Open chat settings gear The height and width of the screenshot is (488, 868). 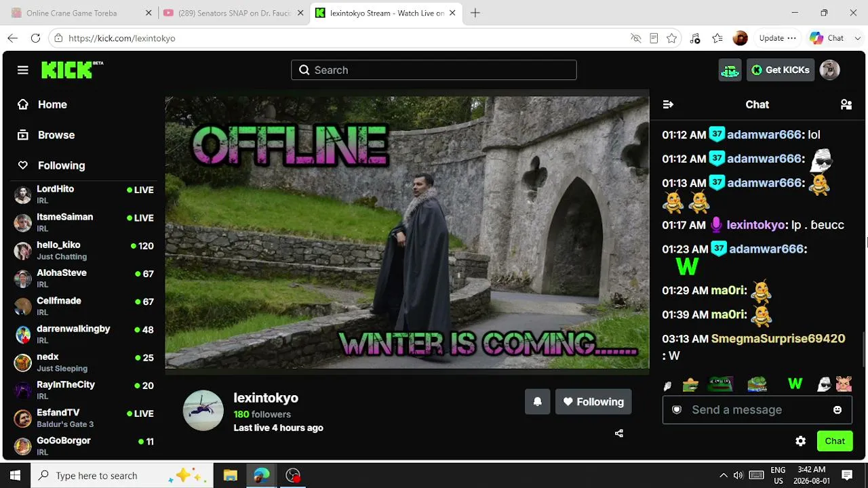[x=801, y=441]
